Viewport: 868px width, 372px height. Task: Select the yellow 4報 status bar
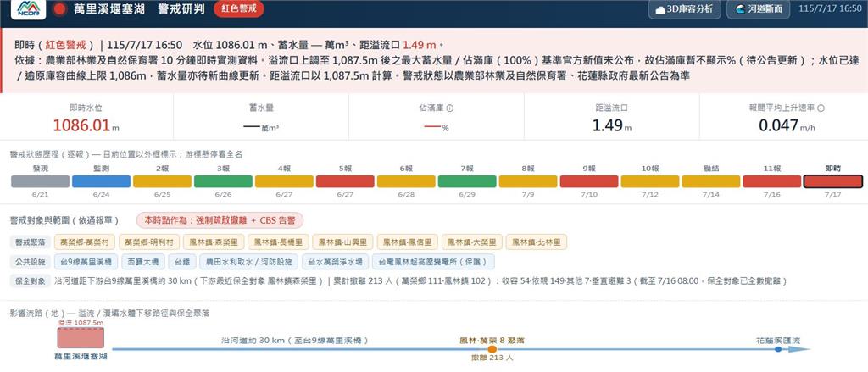(284, 181)
